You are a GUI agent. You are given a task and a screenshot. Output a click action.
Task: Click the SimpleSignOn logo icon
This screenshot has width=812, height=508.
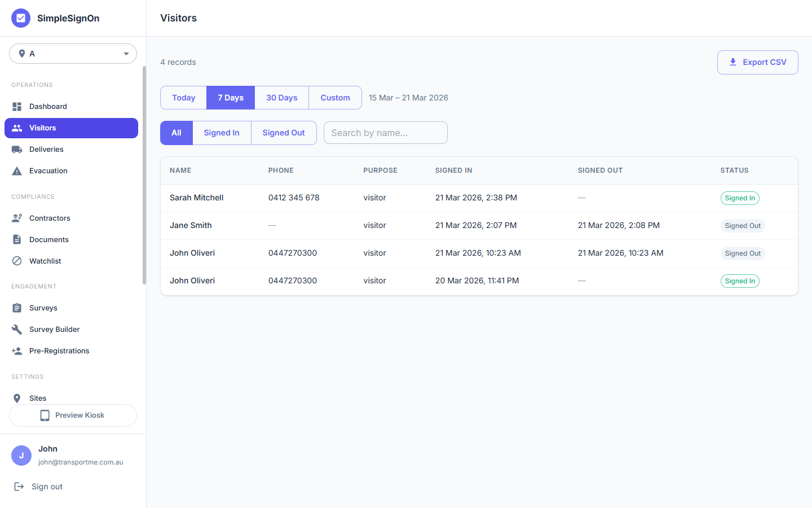[x=21, y=18]
